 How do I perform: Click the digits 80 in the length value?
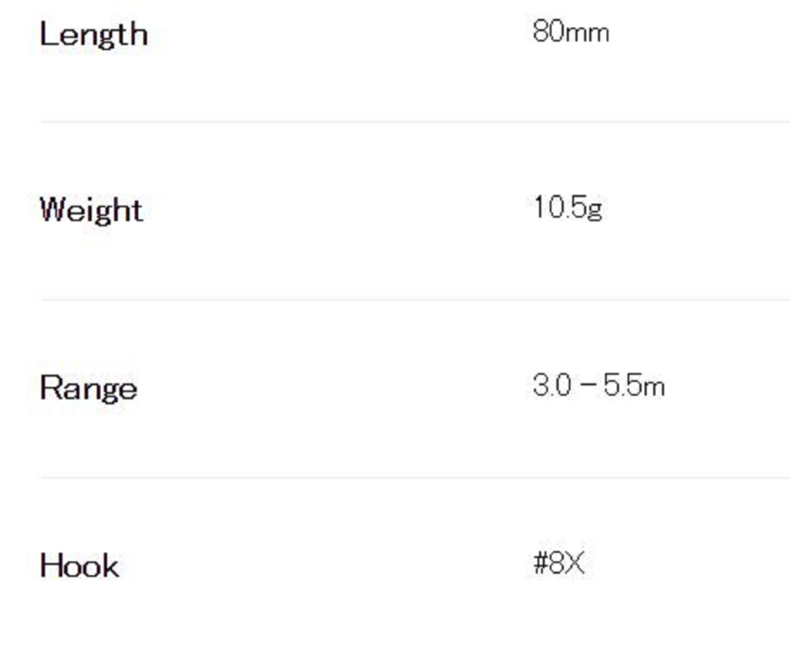pos(549,32)
